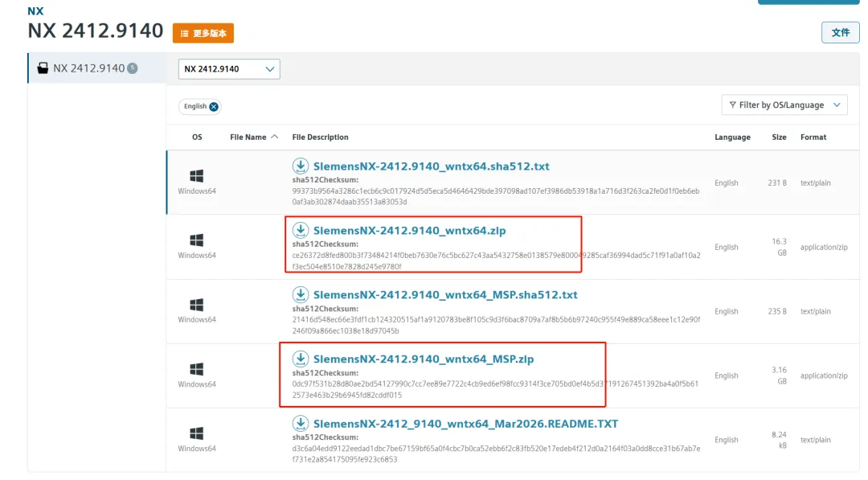Open SiemensNX-2412.9140_wntx64_MSP.zip link
The image size is (868, 480).
[424, 359]
